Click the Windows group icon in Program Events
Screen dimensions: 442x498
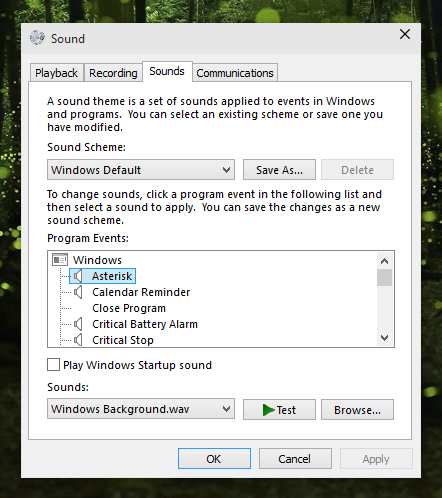click(60, 260)
